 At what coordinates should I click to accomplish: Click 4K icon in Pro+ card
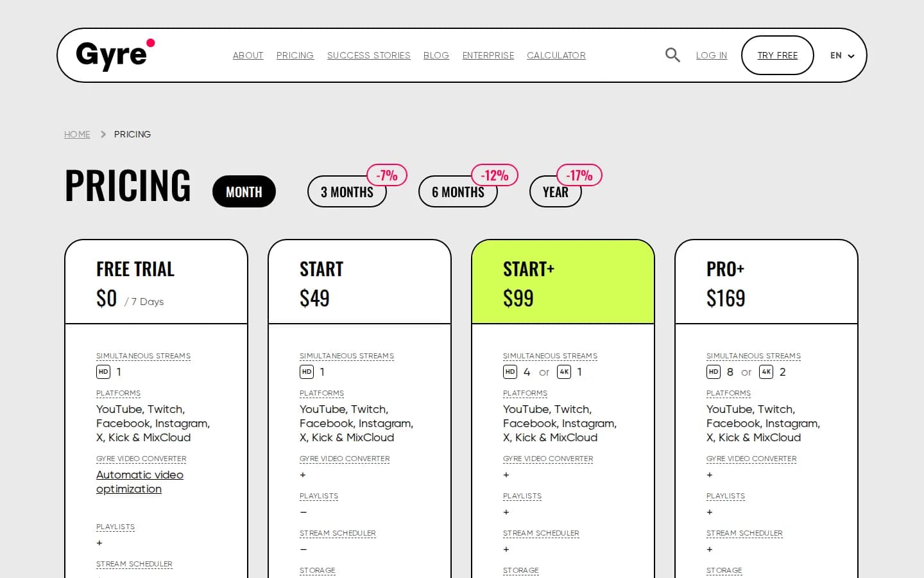point(766,372)
